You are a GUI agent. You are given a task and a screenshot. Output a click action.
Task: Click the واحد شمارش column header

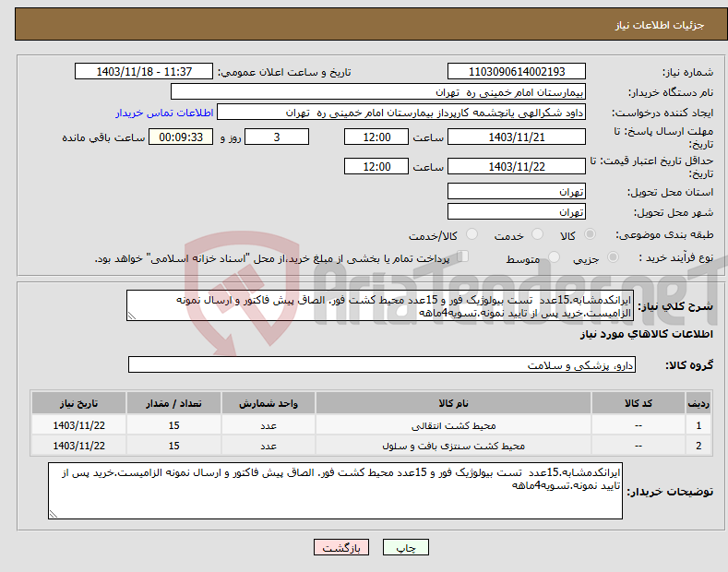tap(269, 403)
